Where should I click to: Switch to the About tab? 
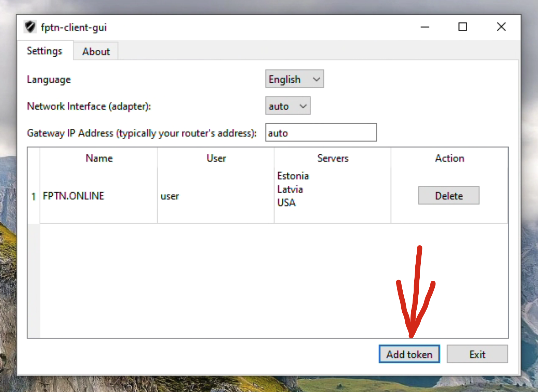point(96,52)
